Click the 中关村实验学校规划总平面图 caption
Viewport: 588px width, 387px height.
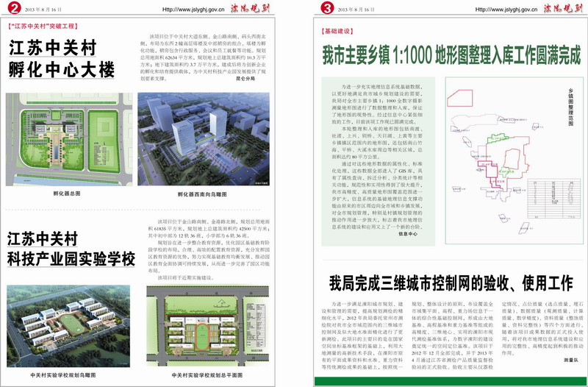207,375
